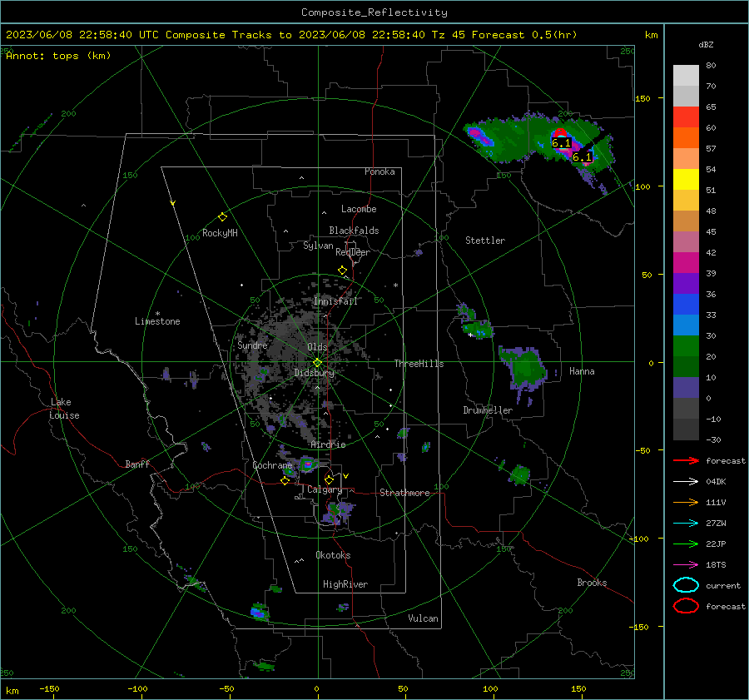Click the Drumheller town label

pos(488,410)
